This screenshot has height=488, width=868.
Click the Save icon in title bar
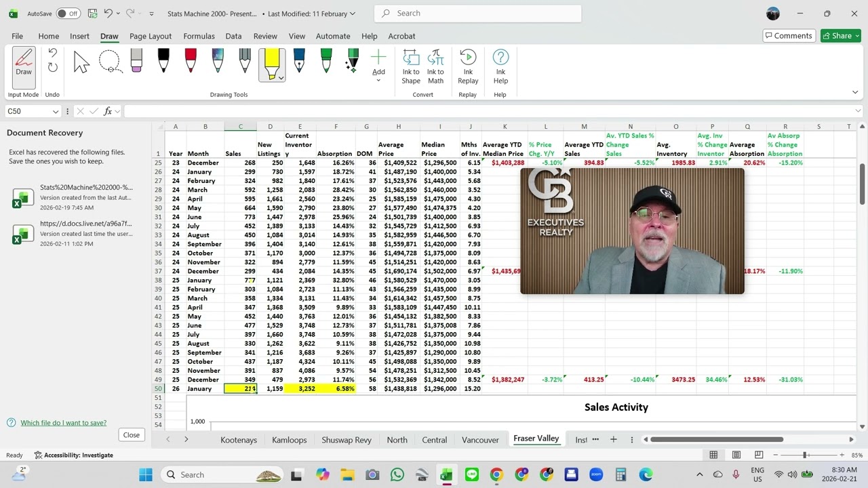92,14
